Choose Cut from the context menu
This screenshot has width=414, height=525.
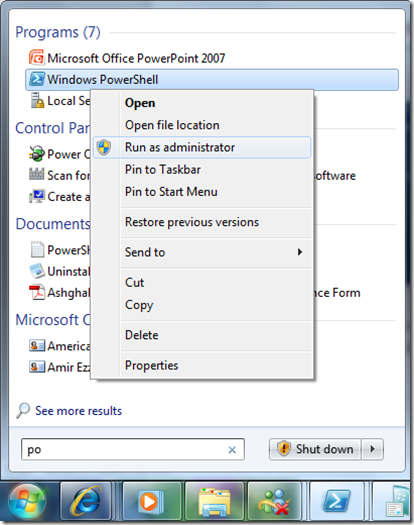202,283
